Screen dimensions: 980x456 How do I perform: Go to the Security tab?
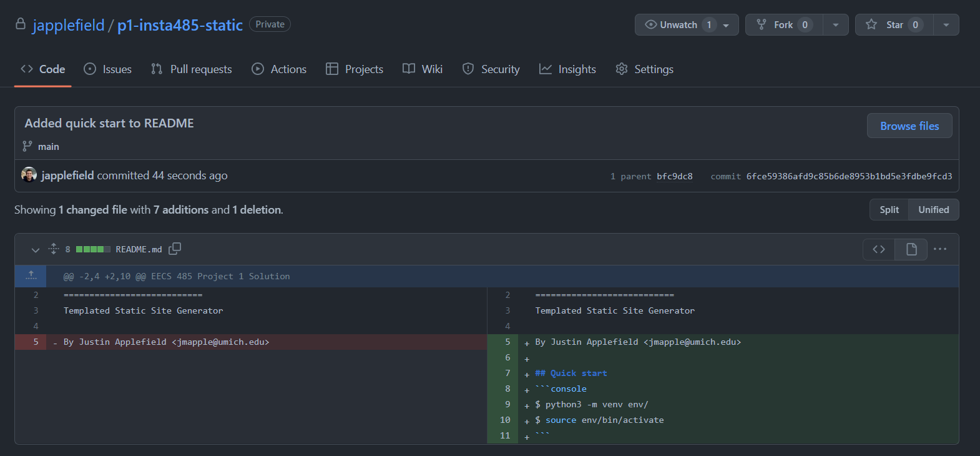(x=491, y=69)
